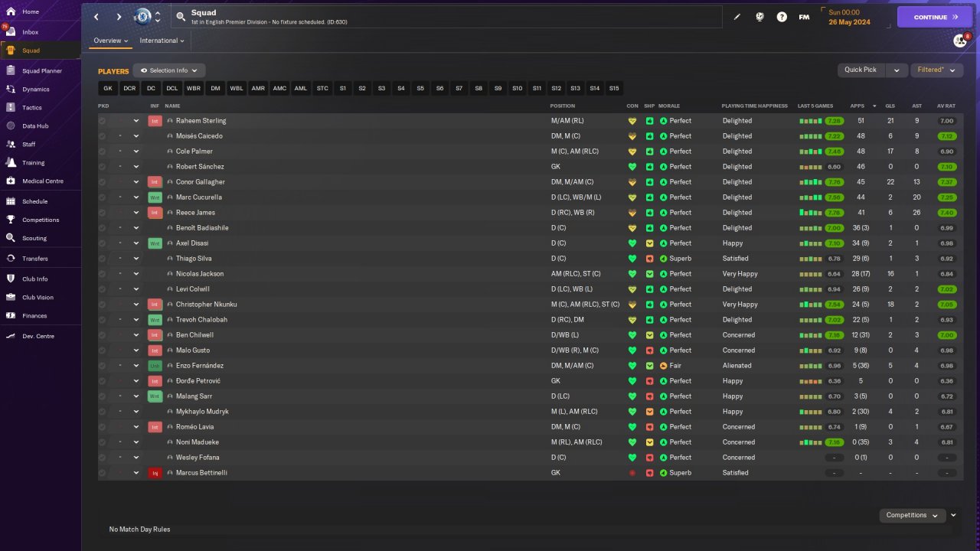Click the Continue button

(x=935, y=17)
